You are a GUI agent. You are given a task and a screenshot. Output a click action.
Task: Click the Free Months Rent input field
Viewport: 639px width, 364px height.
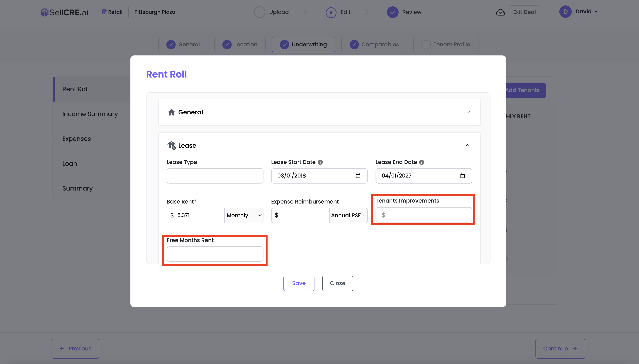215,254
